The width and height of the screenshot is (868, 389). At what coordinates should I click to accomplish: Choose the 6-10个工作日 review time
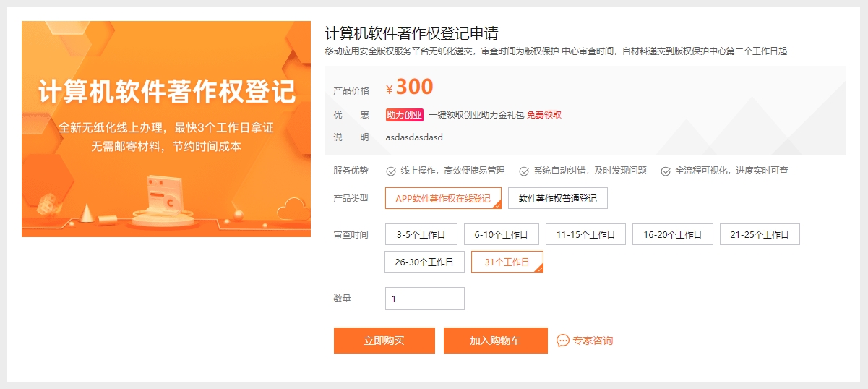tap(502, 234)
